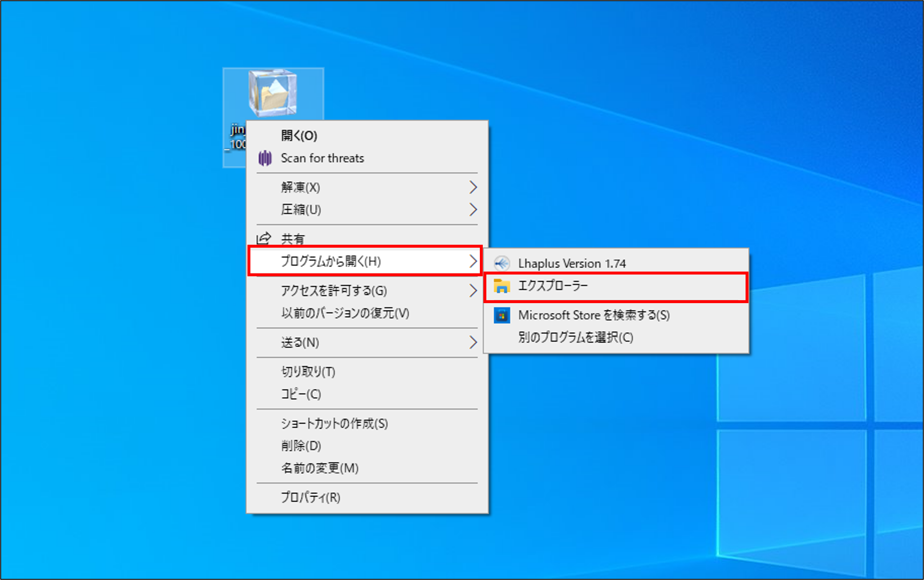Expand the 圧縮(U) submenu arrow

point(473,209)
